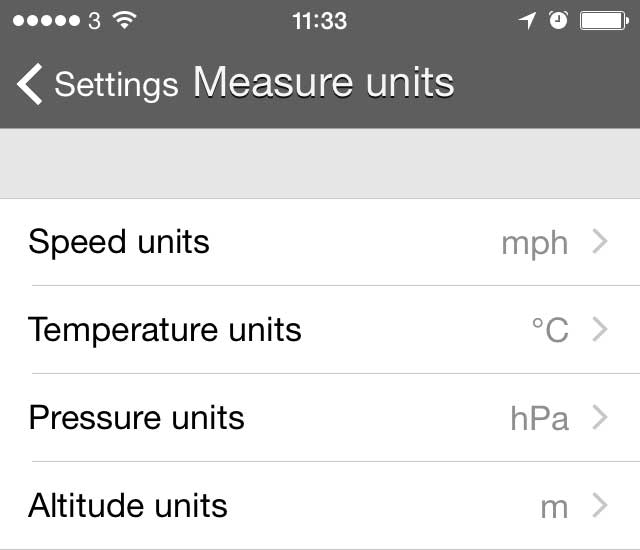Expand Speed units chevron

click(600, 242)
